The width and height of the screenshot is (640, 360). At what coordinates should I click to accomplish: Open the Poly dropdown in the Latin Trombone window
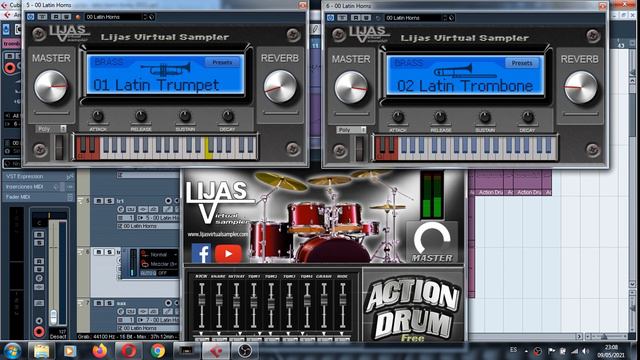coord(351,130)
